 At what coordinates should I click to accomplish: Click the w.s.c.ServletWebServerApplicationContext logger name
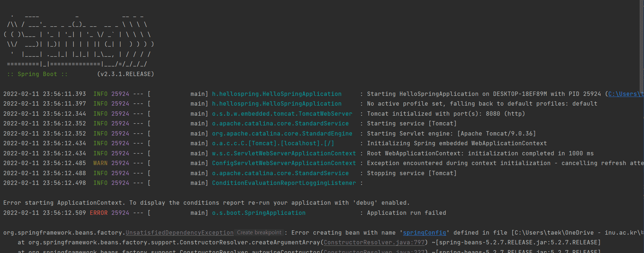(x=284, y=154)
